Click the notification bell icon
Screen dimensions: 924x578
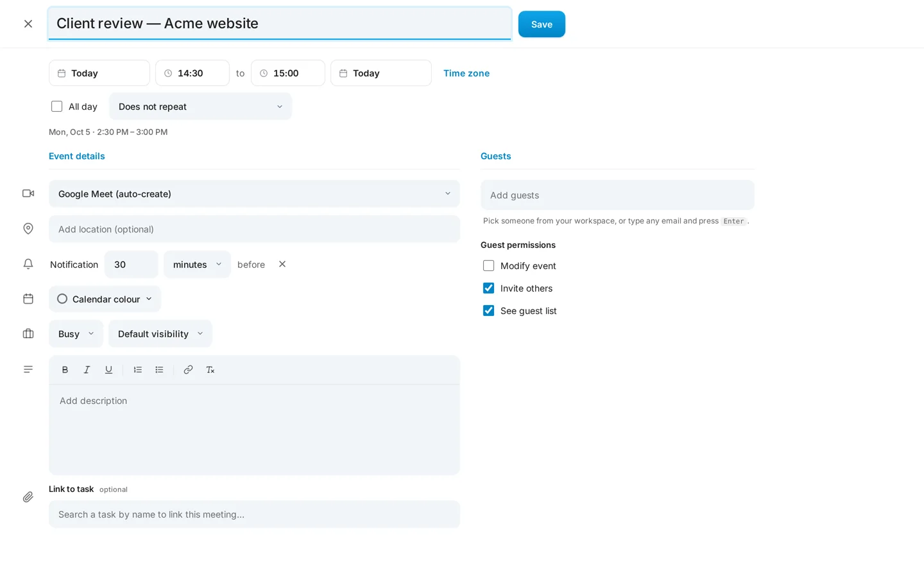(28, 264)
